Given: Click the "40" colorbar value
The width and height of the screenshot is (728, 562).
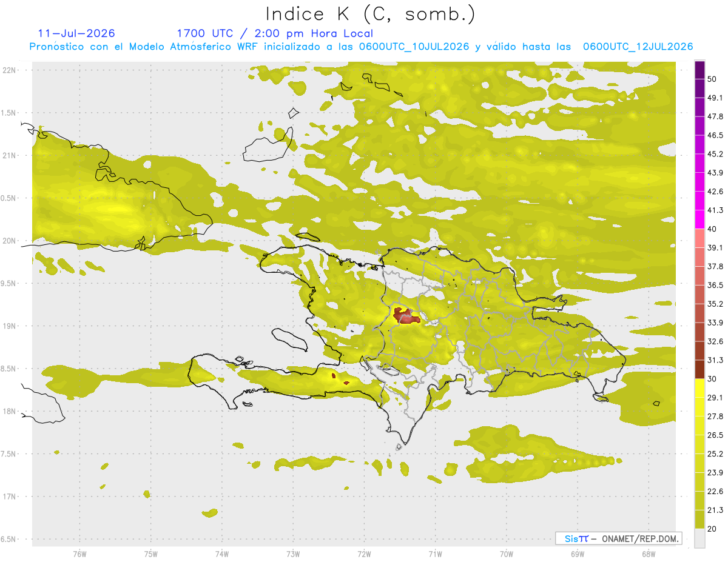Looking at the screenshot, I should [713, 229].
